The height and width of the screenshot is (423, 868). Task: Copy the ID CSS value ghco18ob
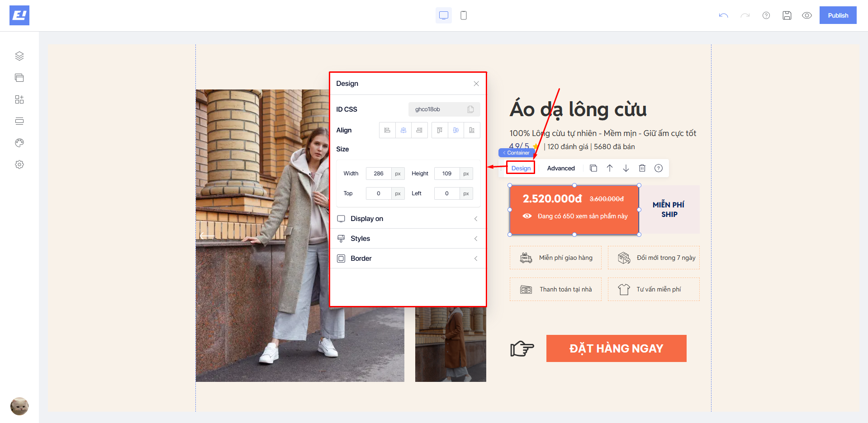(x=470, y=109)
